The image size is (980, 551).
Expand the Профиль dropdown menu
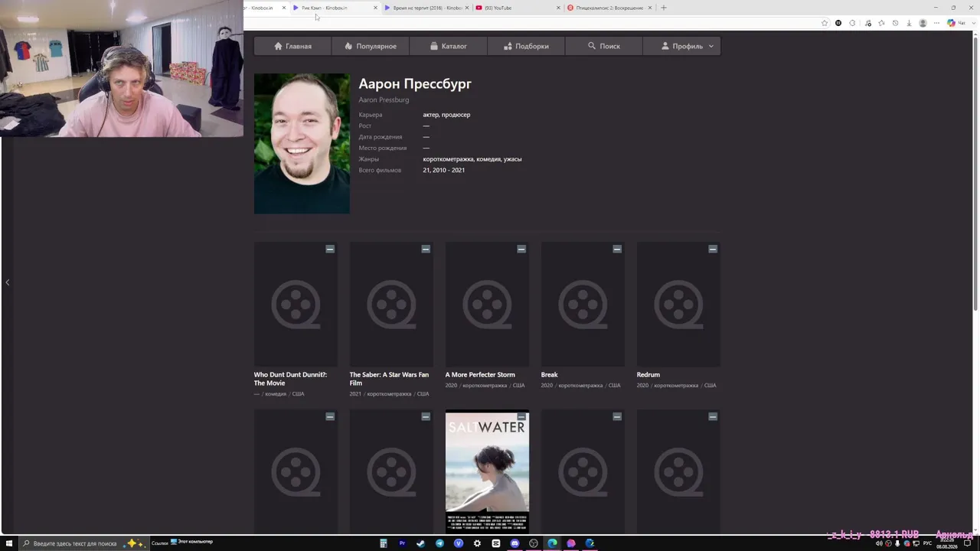coord(681,46)
